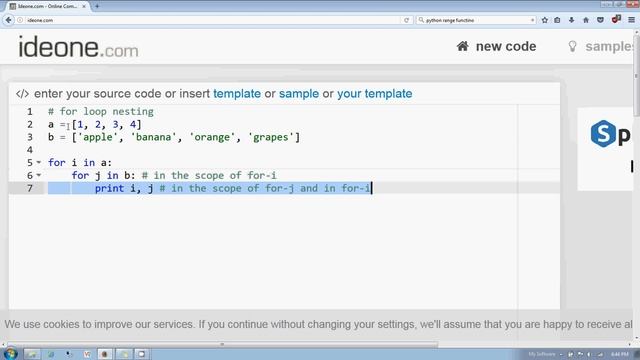
Task: Open the Firefox hamburger menu
Action: tap(631, 20)
